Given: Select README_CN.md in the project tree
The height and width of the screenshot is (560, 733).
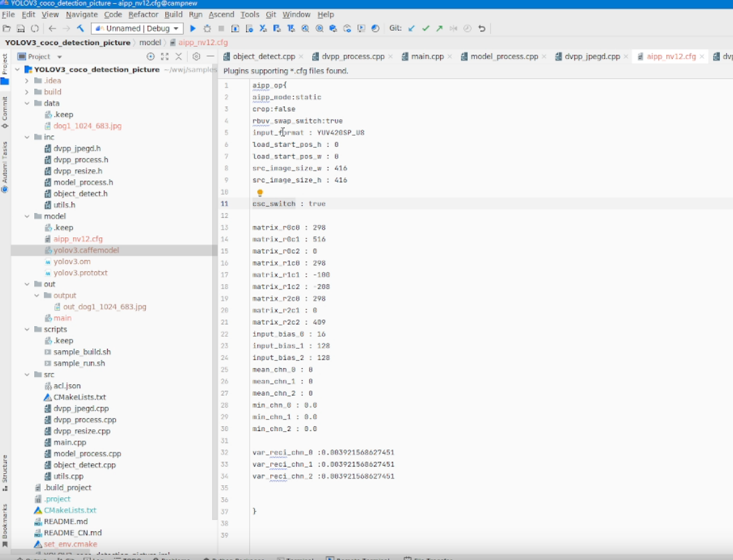Looking at the screenshot, I should 72,533.
